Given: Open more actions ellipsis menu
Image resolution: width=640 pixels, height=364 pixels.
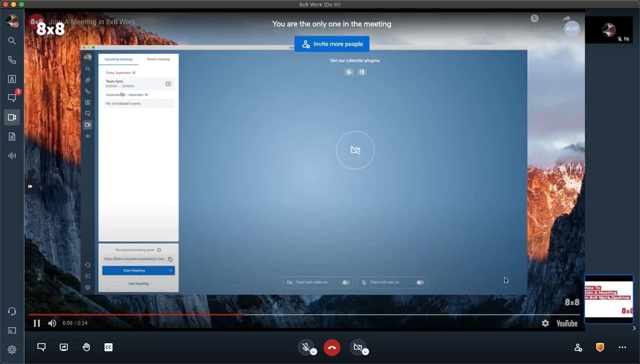Looking at the screenshot, I should [x=622, y=347].
